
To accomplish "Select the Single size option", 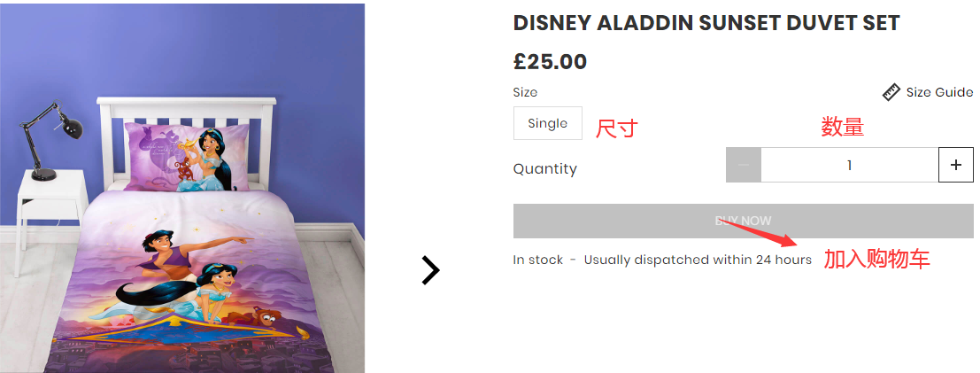I will coord(547,123).
